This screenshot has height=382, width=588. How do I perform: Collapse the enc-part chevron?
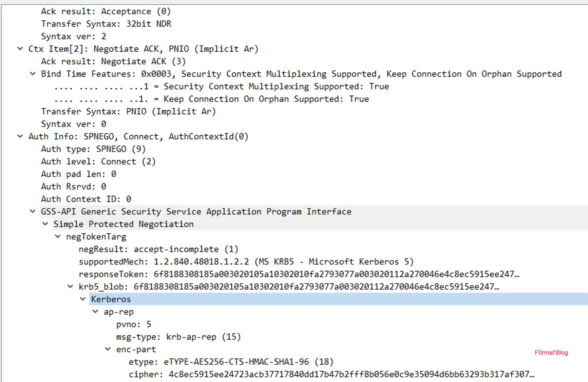[x=108, y=349]
